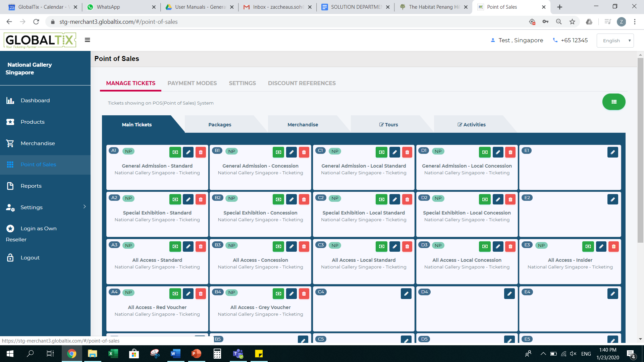Open Word from the Windows taskbar
The width and height of the screenshot is (644, 362).
(175, 354)
